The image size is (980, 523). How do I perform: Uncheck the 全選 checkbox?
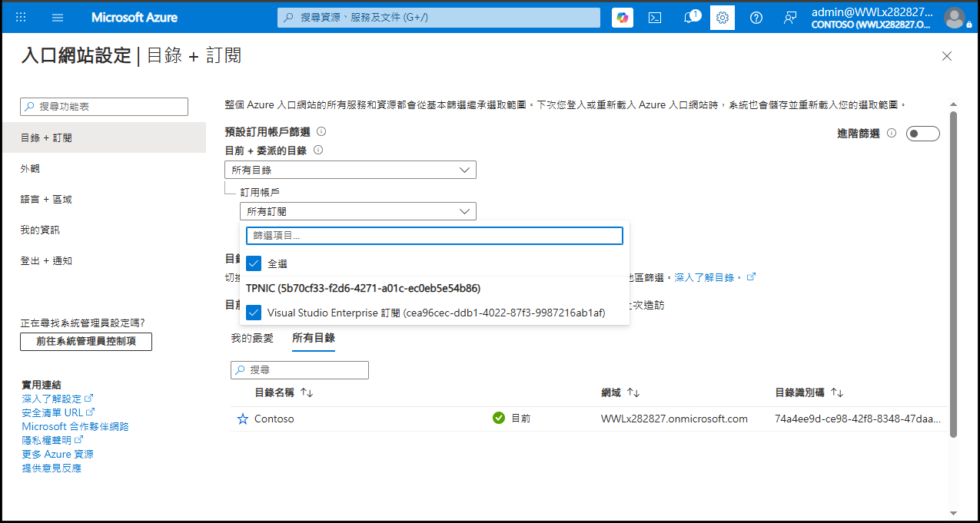254,263
